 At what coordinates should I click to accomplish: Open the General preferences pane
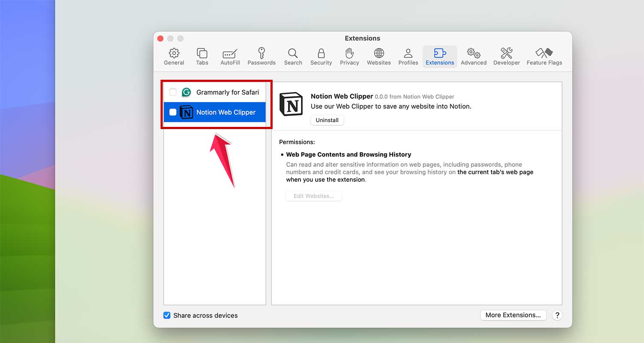point(174,56)
